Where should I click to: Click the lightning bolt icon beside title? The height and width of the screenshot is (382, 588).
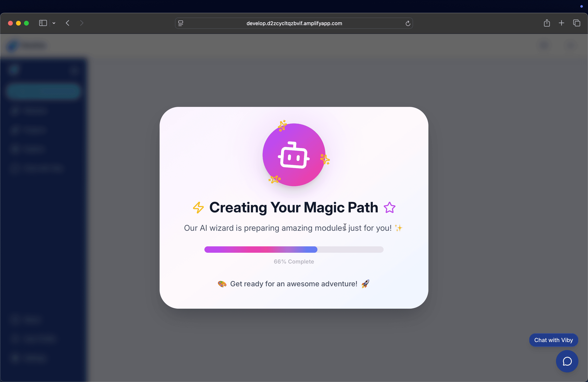pos(198,208)
